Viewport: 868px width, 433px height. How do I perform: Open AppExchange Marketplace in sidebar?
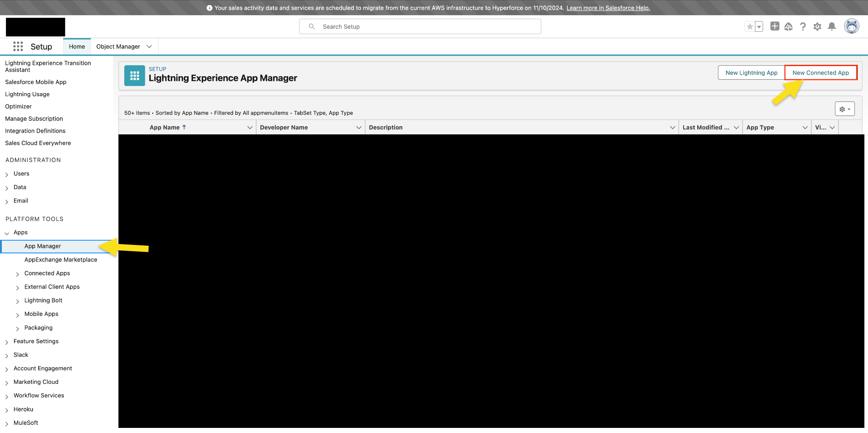point(61,260)
